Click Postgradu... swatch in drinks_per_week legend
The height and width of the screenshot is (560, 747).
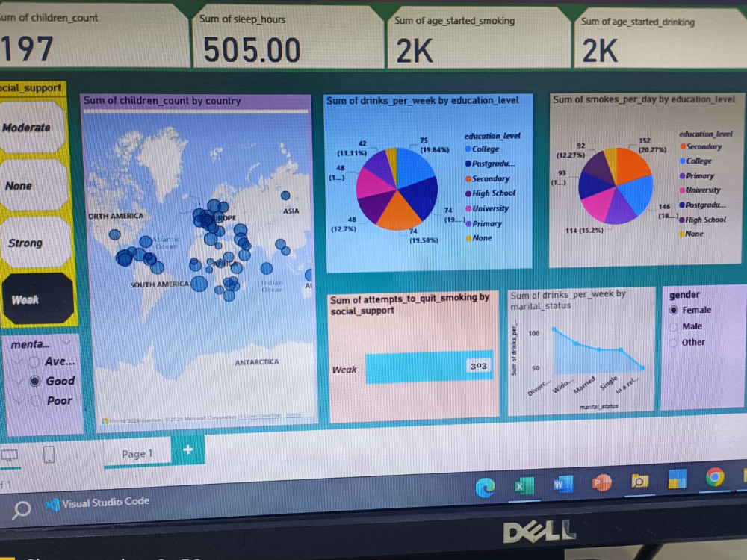click(x=468, y=164)
